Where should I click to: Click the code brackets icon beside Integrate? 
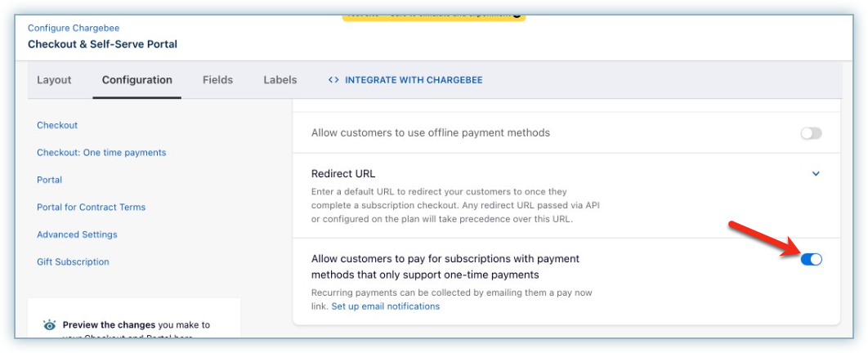(x=333, y=80)
